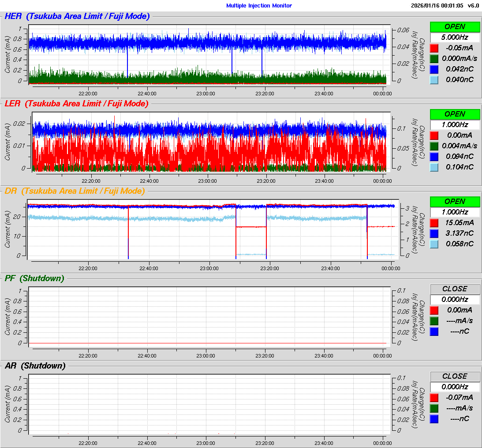482x448 pixels.
Task: Click DR red swatch beside 15.05mA
Action: point(434,223)
